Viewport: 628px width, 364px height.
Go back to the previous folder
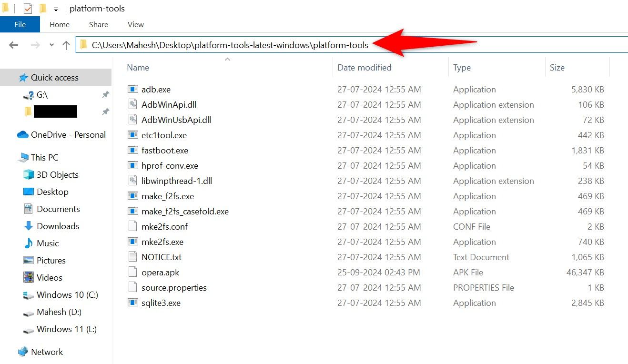[x=13, y=45]
